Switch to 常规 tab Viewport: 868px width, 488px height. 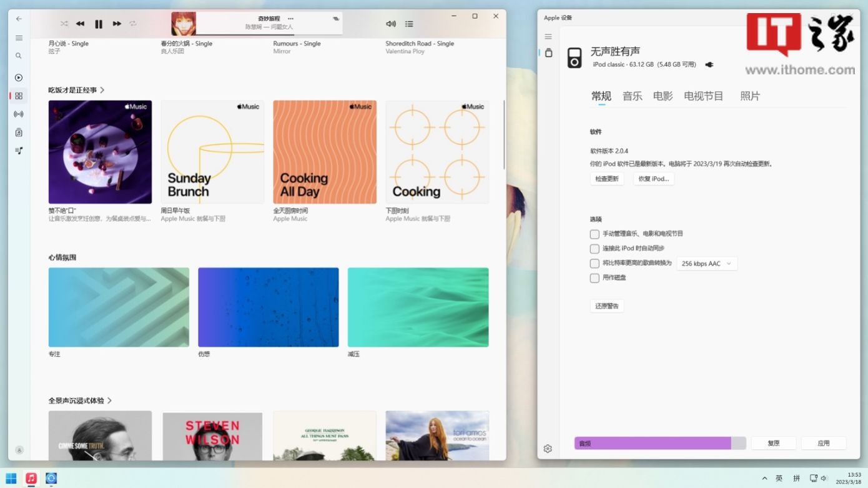(601, 96)
